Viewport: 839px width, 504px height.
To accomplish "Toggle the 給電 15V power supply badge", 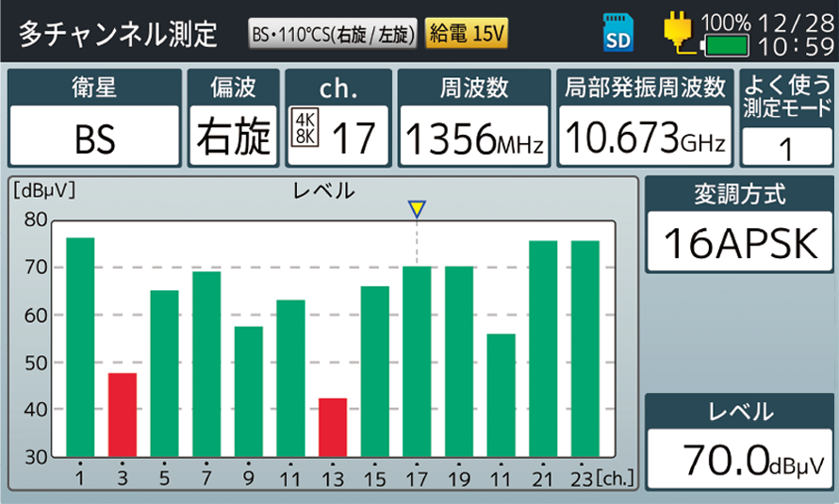I will (467, 35).
